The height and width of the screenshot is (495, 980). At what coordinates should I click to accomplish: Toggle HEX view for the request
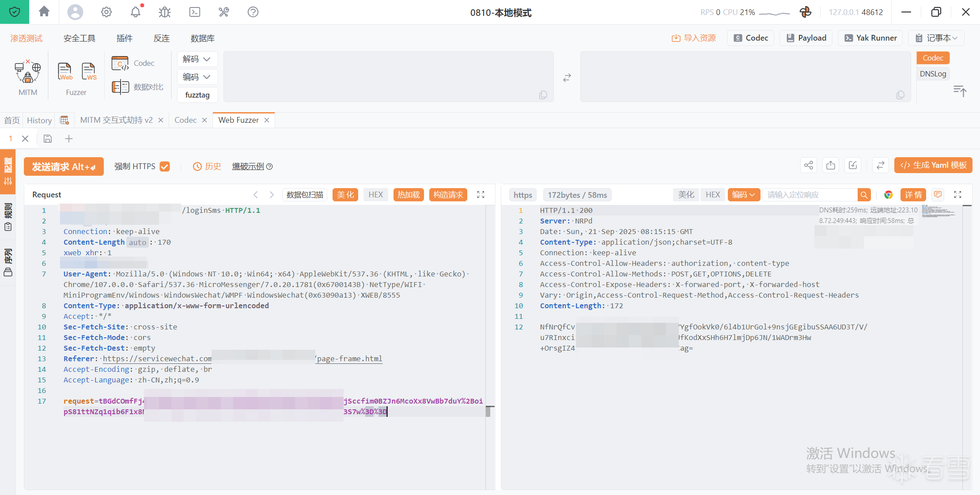tap(375, 195)
